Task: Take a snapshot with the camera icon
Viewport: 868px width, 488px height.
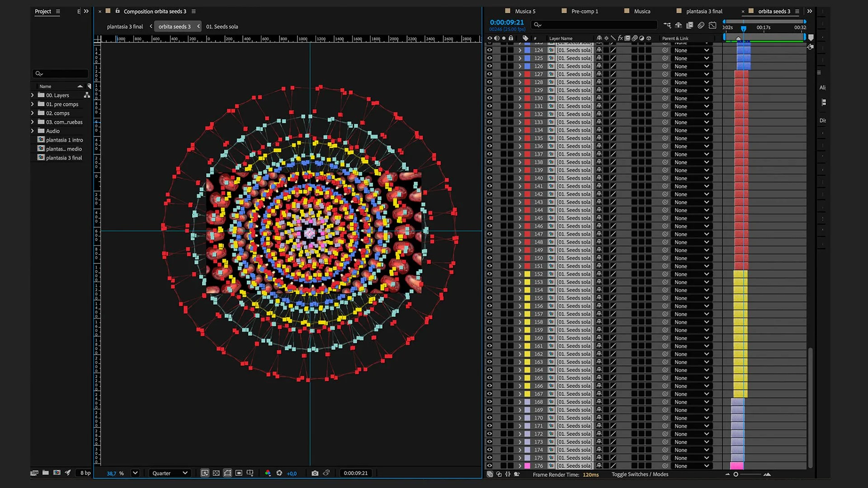Action: pyautogui.click(x=315, y=473)
